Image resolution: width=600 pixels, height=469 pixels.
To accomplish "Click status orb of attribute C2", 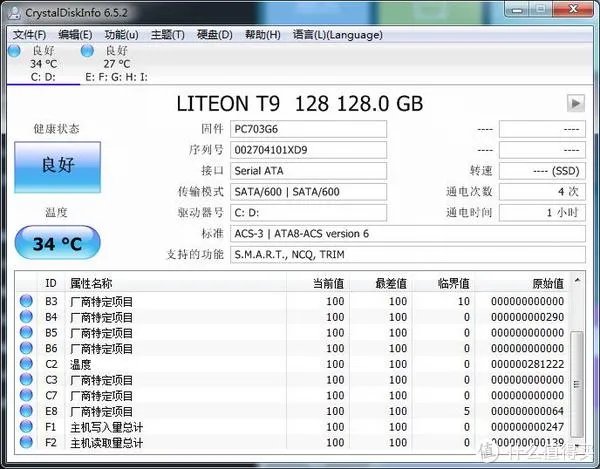I will 26,364.
